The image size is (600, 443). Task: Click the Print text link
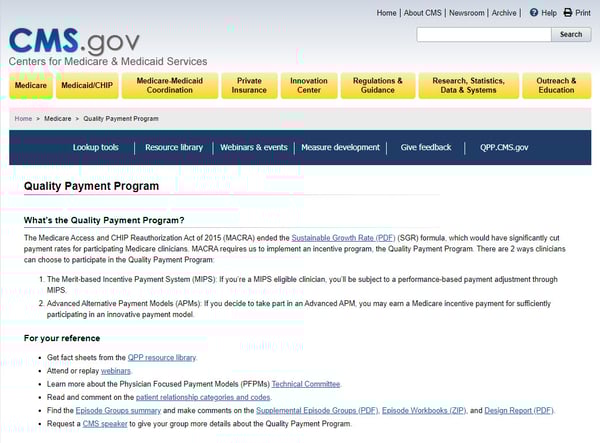(583, 13)
